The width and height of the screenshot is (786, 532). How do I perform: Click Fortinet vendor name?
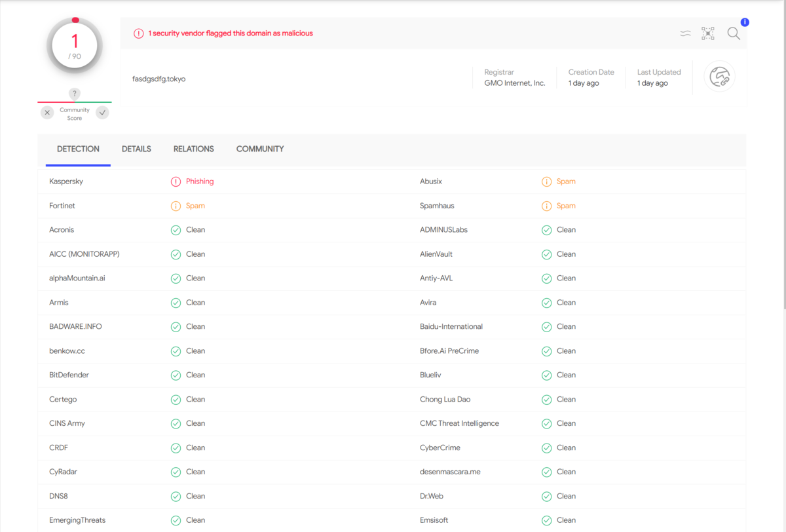click(62, 206)
